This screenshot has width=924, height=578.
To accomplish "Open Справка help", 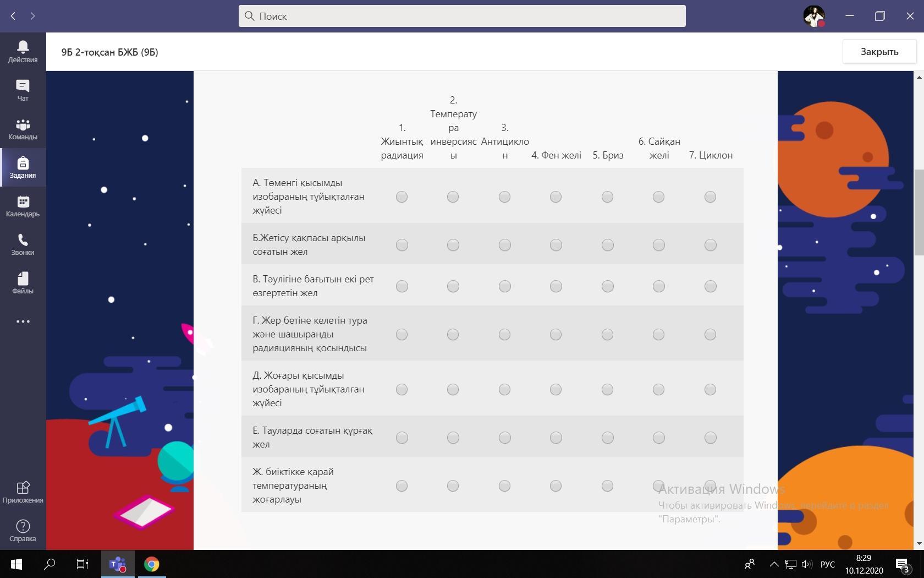I will click(23, 531).
